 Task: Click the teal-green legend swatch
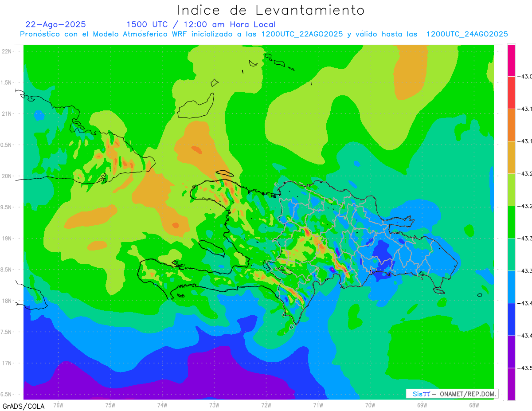pos(511,254)
